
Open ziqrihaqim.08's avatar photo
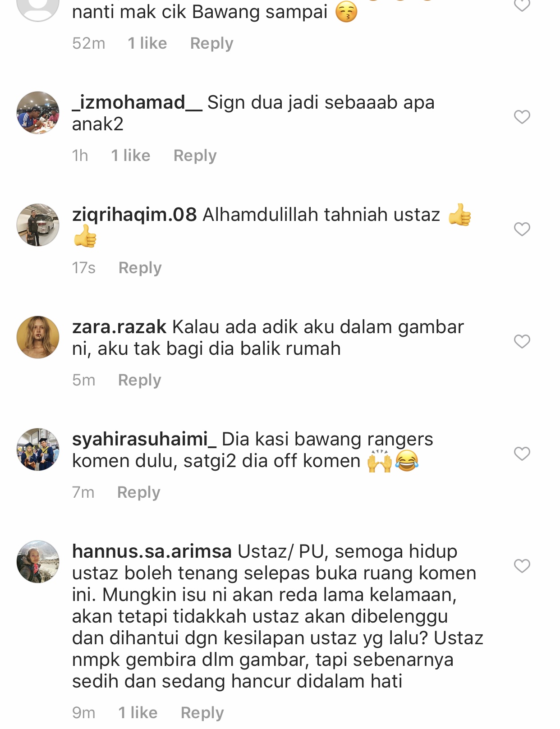click(x=38, y=225)
